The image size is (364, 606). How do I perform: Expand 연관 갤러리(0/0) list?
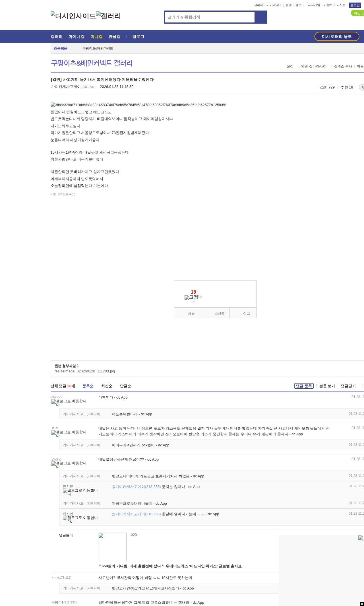tap(314, 66)
